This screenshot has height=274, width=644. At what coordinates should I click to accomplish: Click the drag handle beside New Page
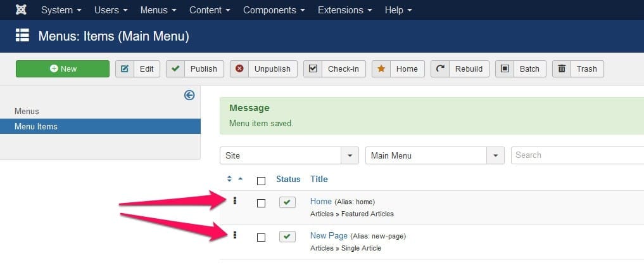(235, 235)
